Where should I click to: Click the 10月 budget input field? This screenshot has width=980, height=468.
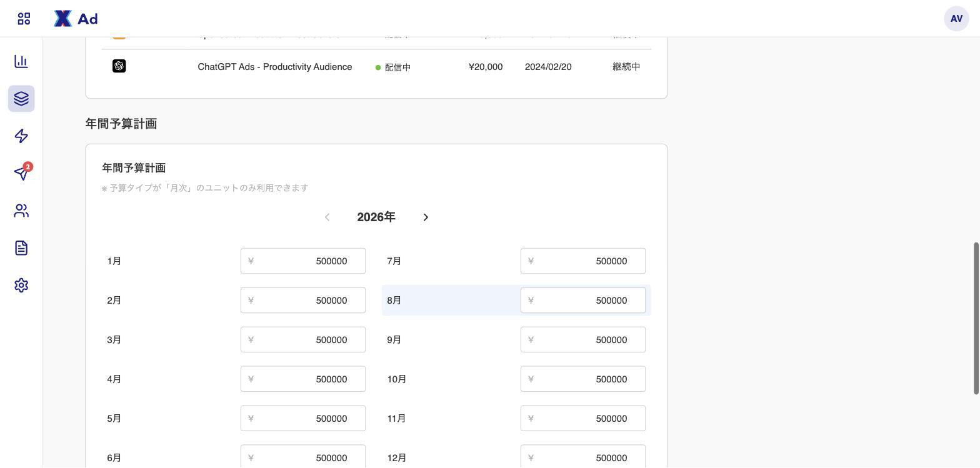coord(583,379)
